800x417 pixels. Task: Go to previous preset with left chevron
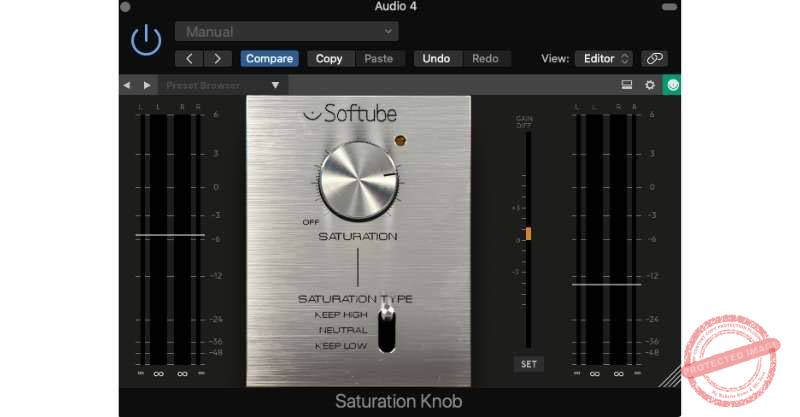(190, 59)
